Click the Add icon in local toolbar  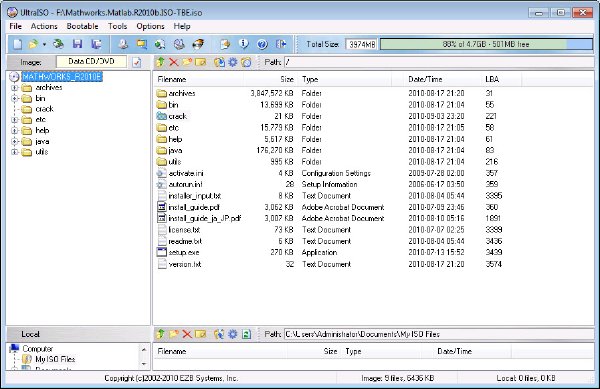point(219,334)
